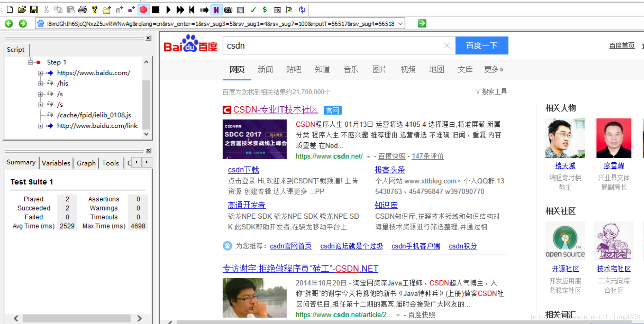Click the green dollar variable icon
644x324 pixels.
pyautogui.click(x=265, y=10)
